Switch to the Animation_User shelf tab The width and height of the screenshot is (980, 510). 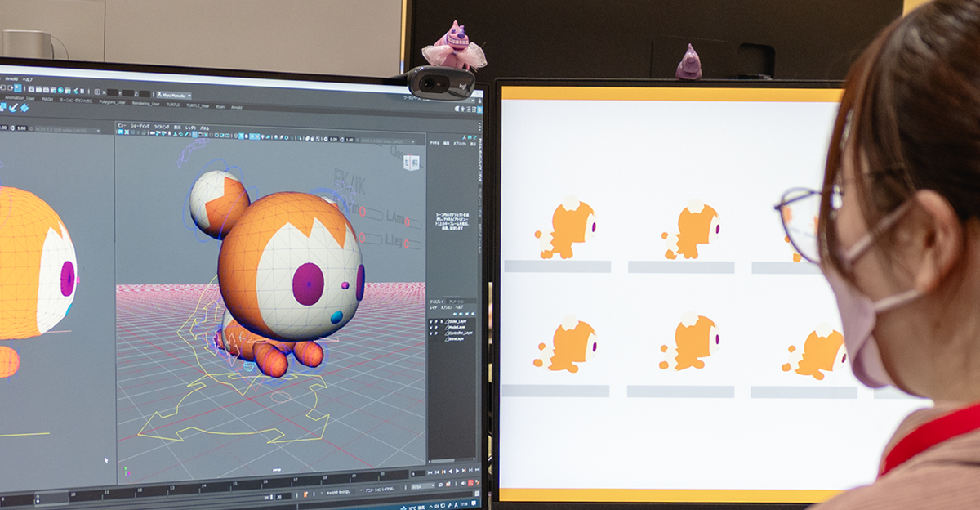20,98
